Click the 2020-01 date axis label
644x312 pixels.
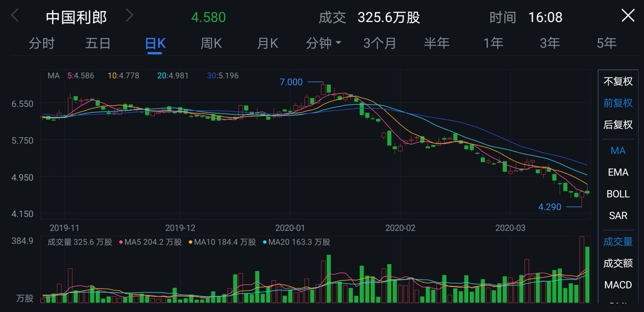(x=290, y=228)
